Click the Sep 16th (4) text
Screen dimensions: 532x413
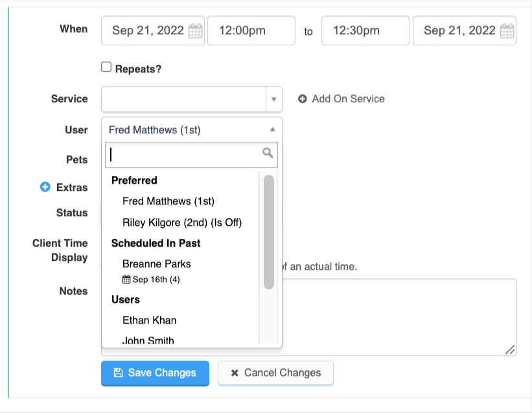(x=156, y=280)
